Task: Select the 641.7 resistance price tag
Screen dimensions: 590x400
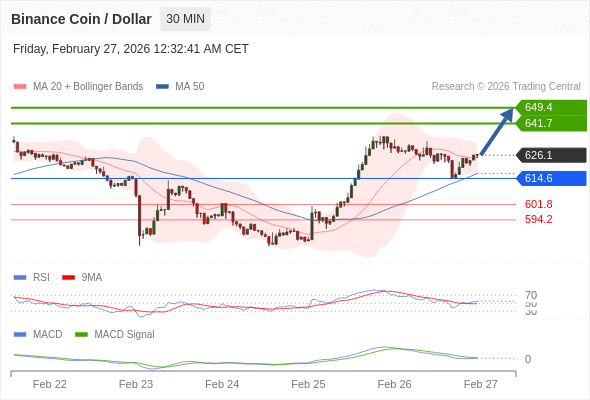Action: coord(551,123)
